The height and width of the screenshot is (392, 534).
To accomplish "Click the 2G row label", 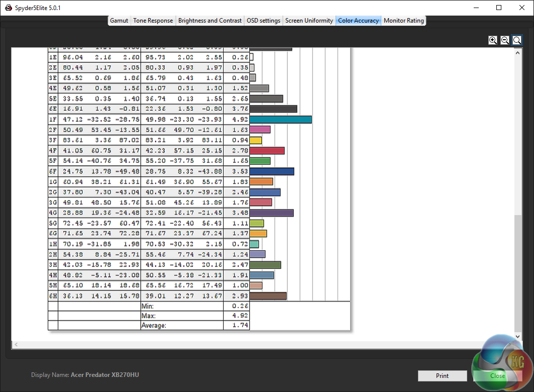I will click(53, 192).
